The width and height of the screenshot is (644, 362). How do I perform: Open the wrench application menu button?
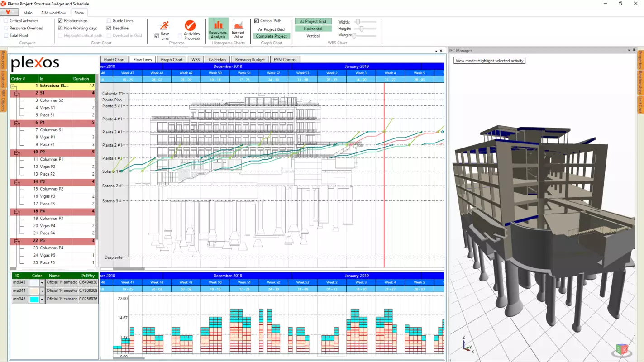point(10,13)
